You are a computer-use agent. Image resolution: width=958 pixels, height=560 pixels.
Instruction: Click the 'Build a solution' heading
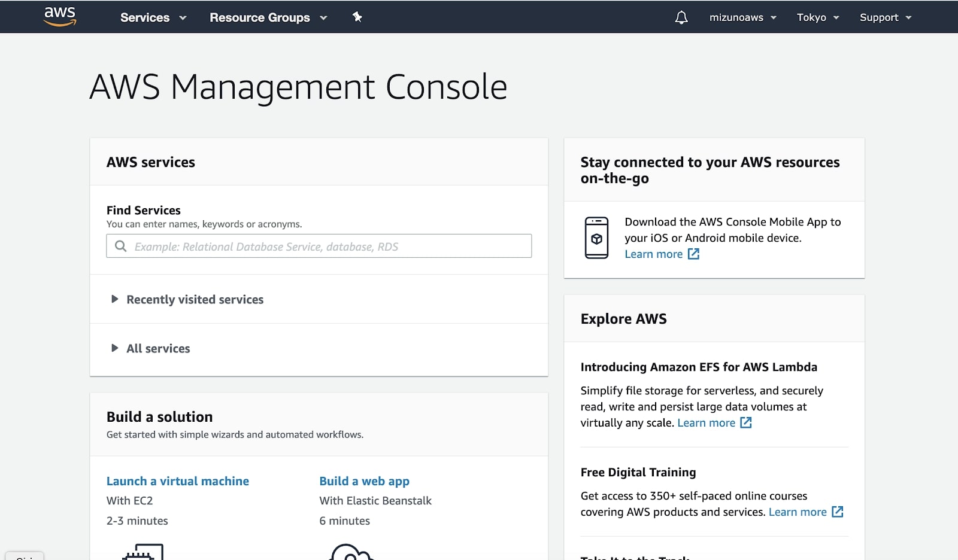click(x=159, y=416)
